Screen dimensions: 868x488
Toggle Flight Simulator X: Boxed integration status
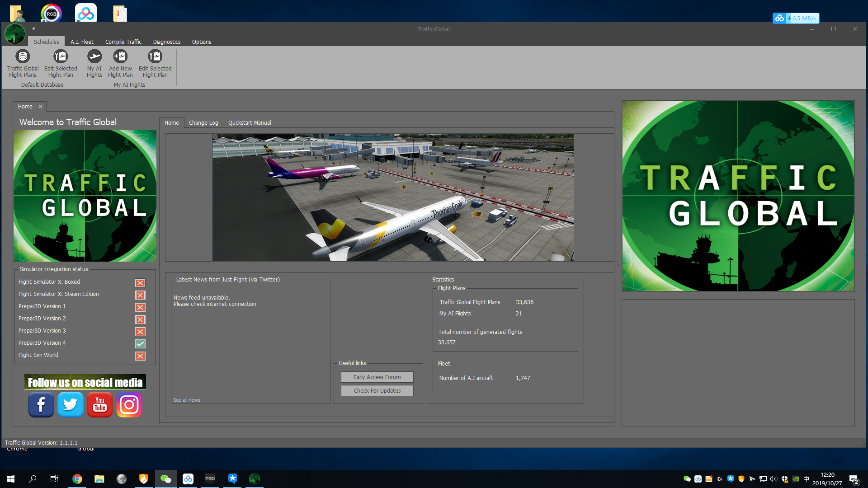point(140,283)
